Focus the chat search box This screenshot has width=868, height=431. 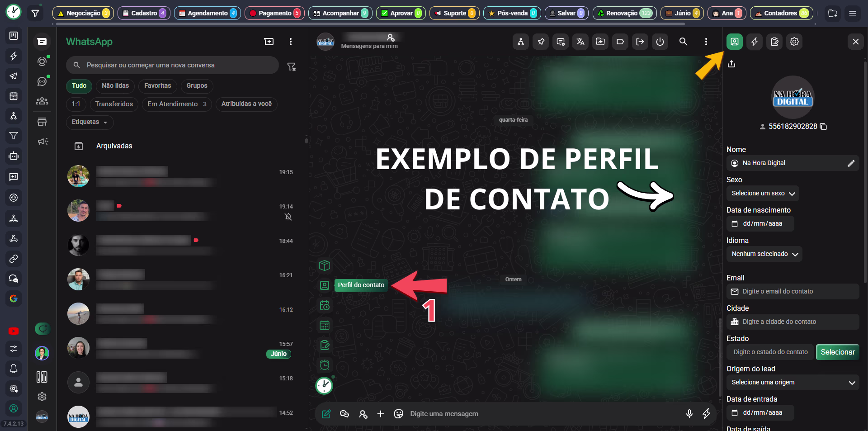[172, 65]
